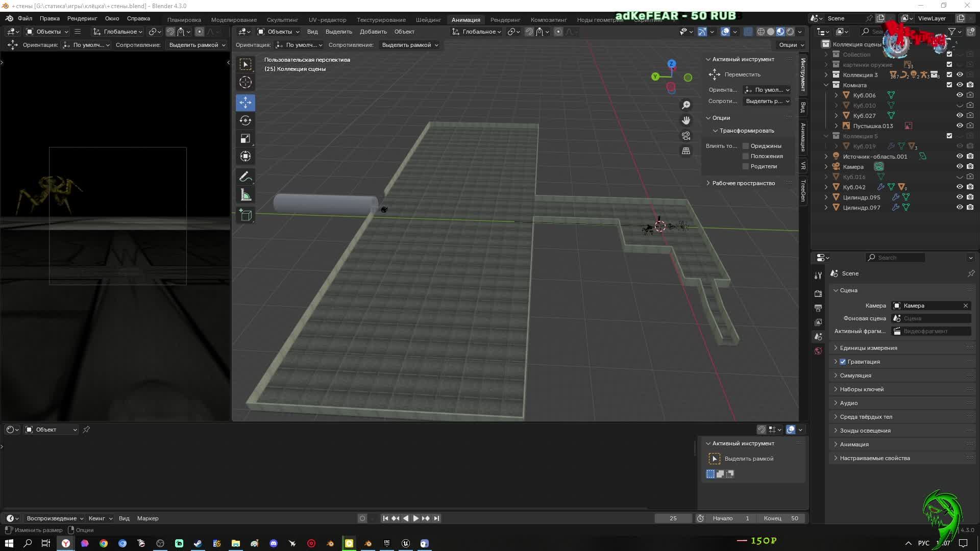Expand the Рабочее пространство section

(743, 183)
